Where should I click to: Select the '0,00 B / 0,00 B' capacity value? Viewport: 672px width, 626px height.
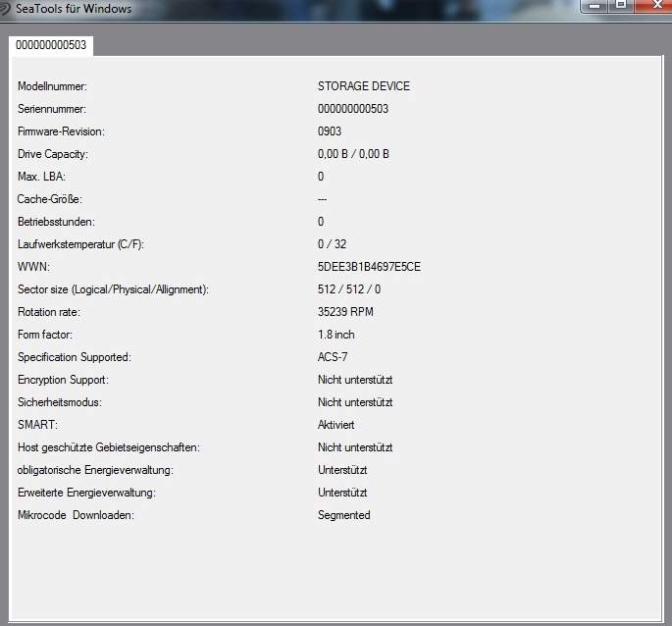tap(353, 154)
